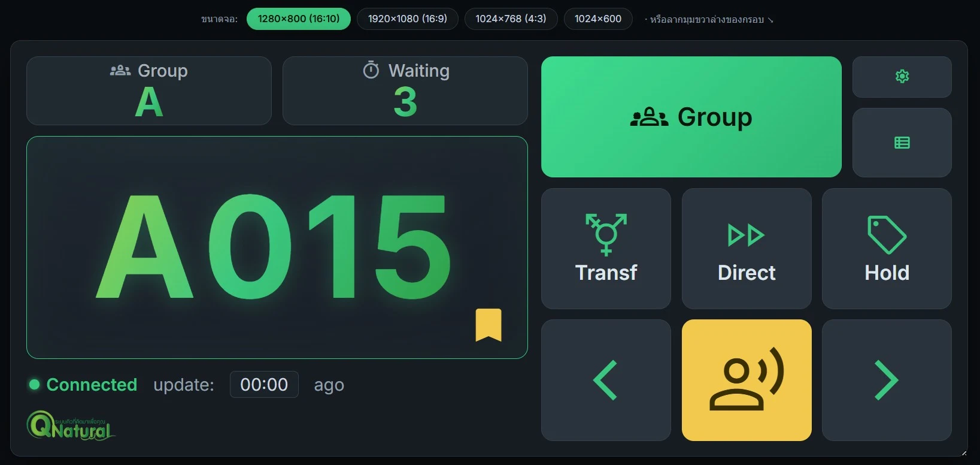Select 1024×768 (4:3) screen size
This screenshot has height=465, width=980.
[x=511, y=19]
